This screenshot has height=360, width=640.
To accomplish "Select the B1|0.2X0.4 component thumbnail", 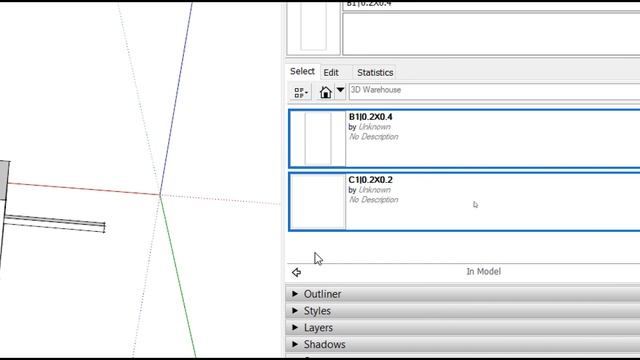I will (x=318, y=139).
